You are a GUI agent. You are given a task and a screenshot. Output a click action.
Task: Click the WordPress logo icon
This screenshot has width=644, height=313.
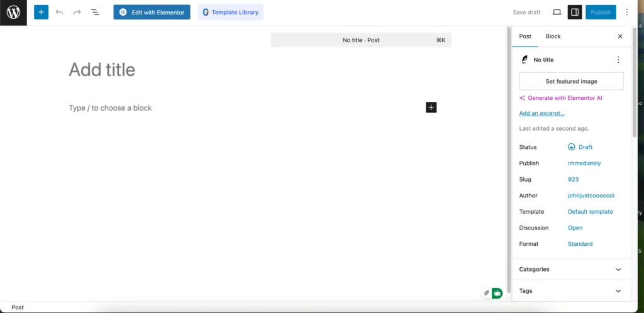click(x=13, y=13)
